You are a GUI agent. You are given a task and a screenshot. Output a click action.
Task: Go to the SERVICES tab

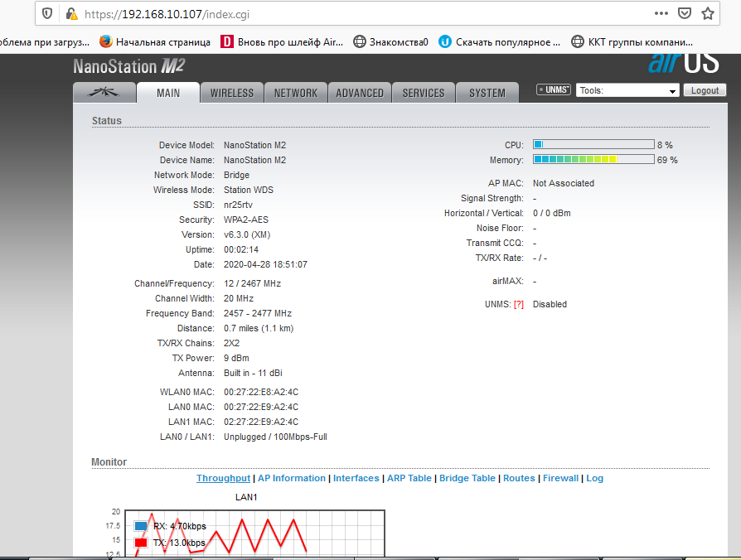click(424, 93)
